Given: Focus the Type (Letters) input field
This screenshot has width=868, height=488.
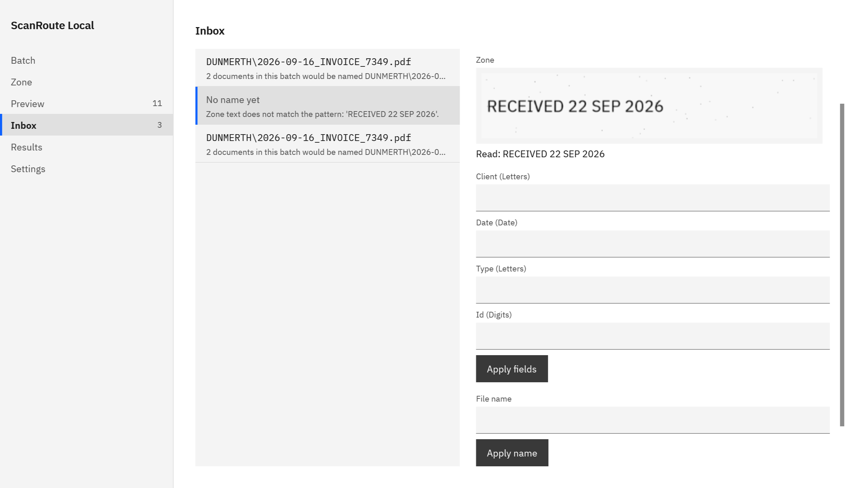Looking at the screenshot, I should [653, 290].
